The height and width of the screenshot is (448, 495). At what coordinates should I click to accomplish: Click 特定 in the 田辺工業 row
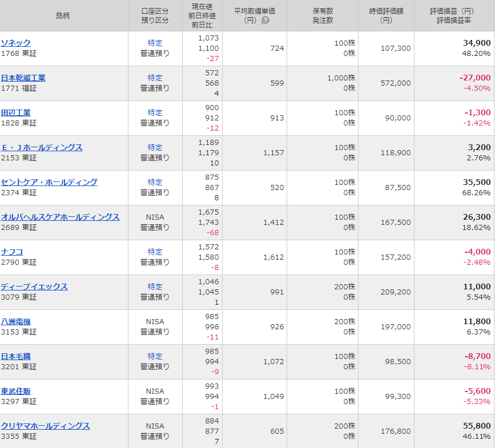tap(155, 112)
